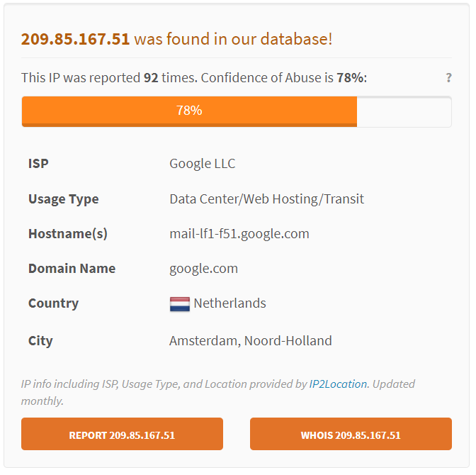Click the IP address 209.85.167.51 heading
The height and width of the screenshot is (475, 476).
(x=76, y=39)
